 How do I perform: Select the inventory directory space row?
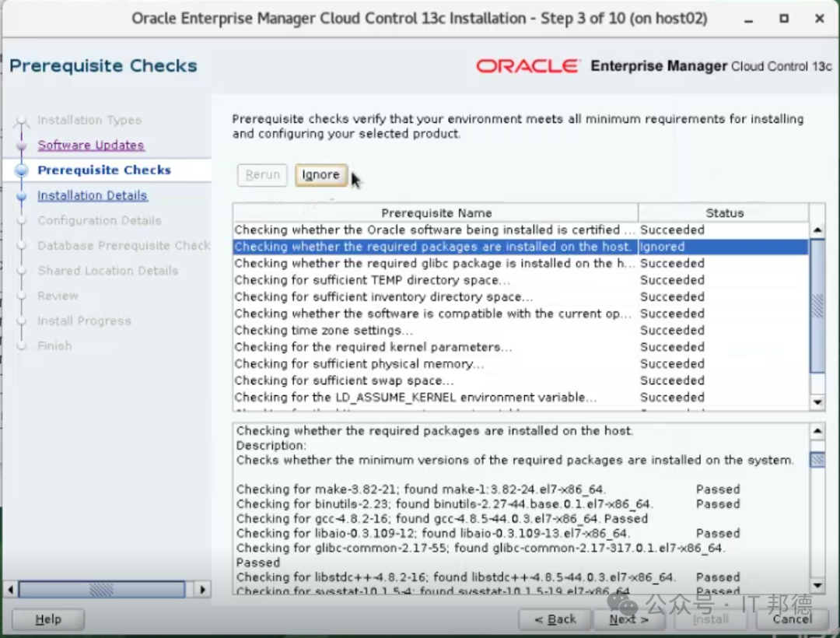[x=520, y=296]
